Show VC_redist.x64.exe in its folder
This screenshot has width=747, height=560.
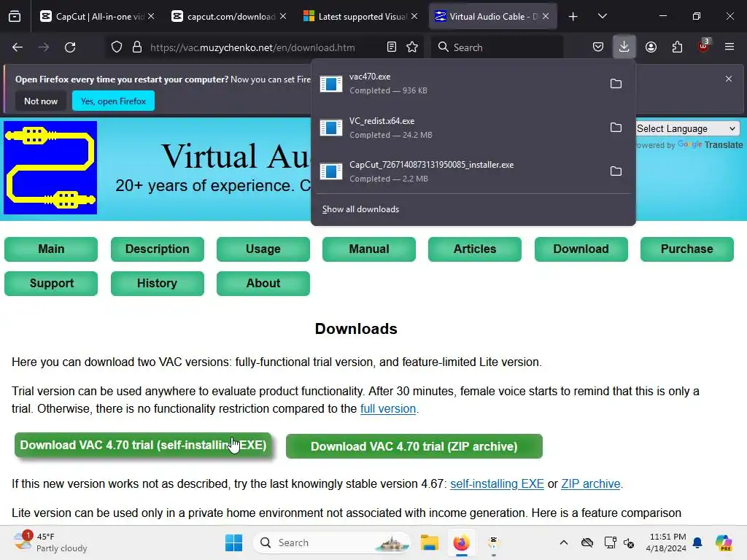[x=616, y=128]
